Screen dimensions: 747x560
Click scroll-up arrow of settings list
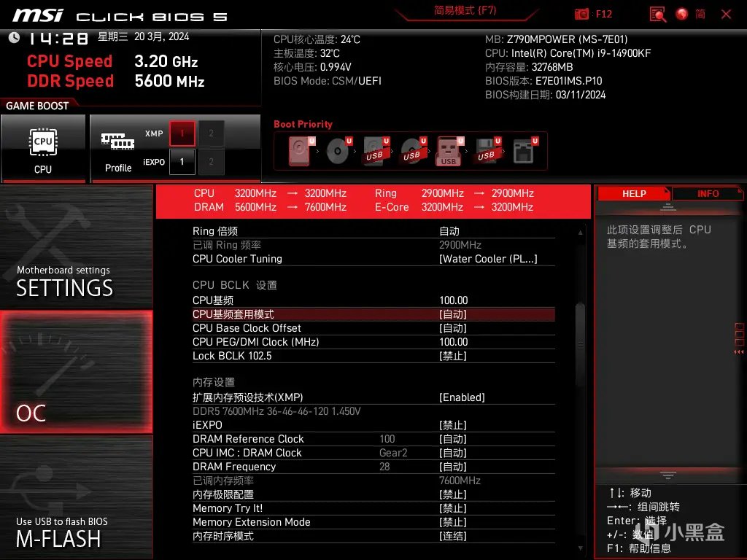point(580,233)
